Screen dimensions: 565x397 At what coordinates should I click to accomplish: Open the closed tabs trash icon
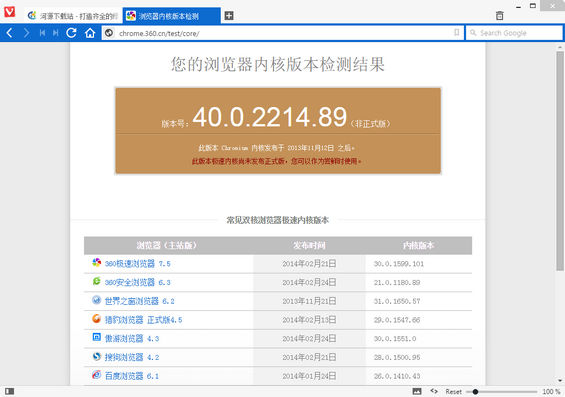click(x=499, y=15)
